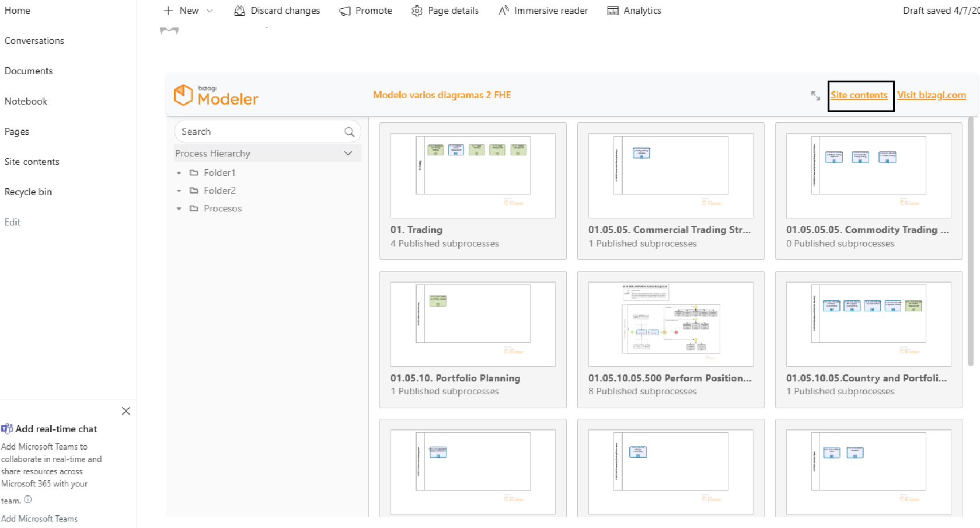Click the diagram gallery vertical scrollbar

(970, 241)
